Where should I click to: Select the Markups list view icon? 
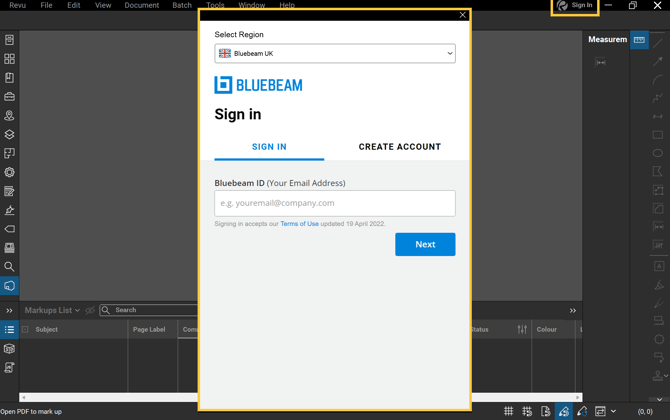[x=9, y=329]
